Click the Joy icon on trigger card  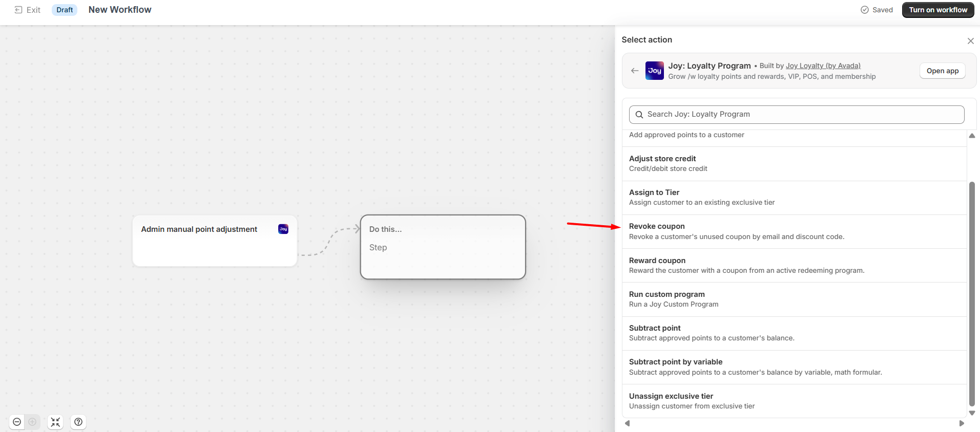[x=283, y=229]
